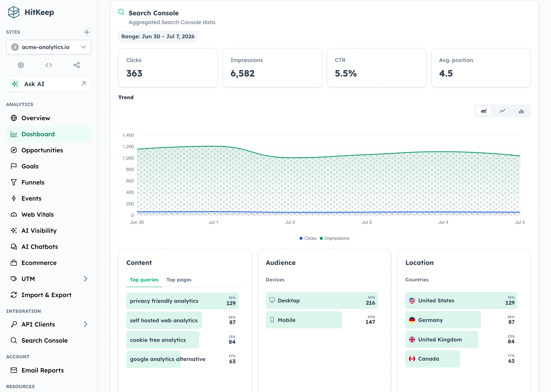Expand the API Clients submenu chevron
551x392 pixels.
85,324
